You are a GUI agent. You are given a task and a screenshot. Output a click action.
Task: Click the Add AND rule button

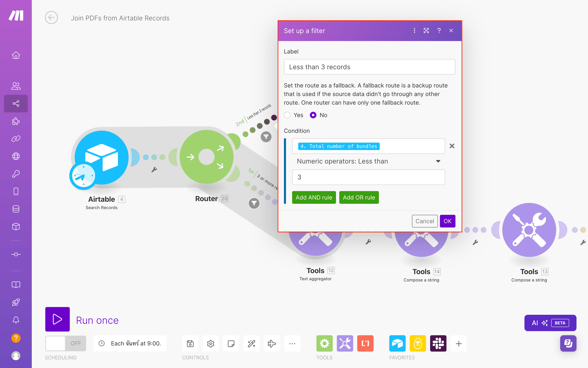(314, 197)
